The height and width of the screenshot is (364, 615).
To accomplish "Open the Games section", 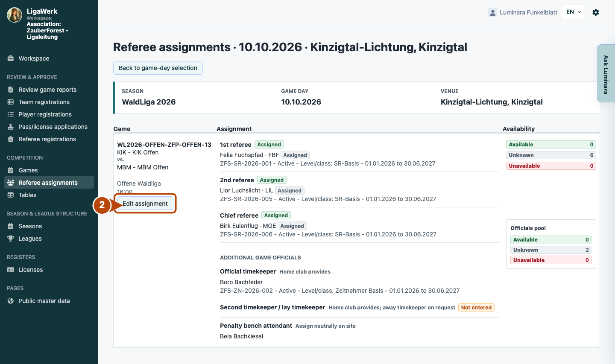I will (49, 170).
